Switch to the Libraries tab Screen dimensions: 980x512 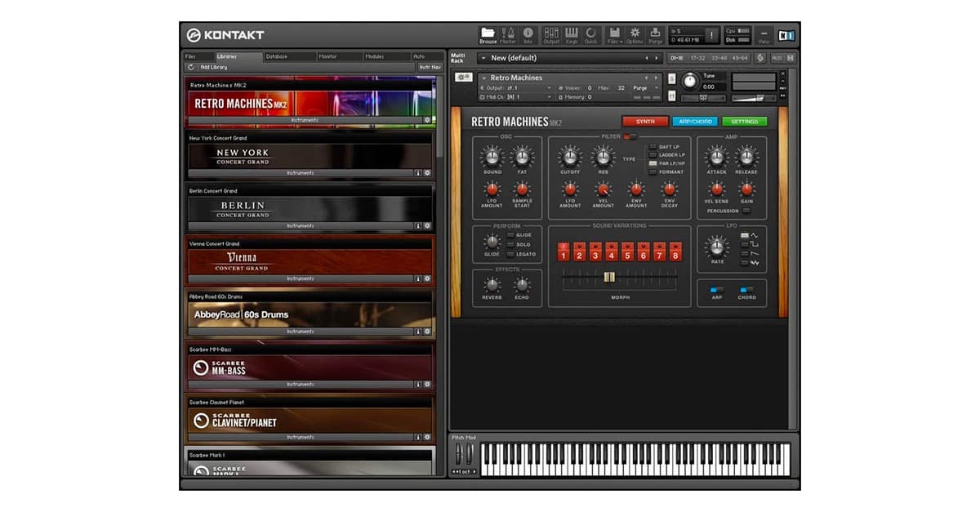point(225,57)
